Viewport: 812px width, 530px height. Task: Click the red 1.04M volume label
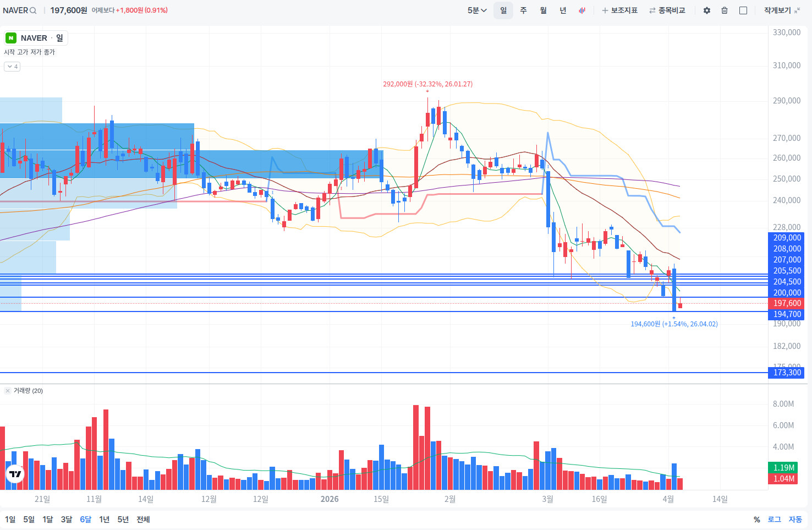pyautogui.click(x=784, y=479)
